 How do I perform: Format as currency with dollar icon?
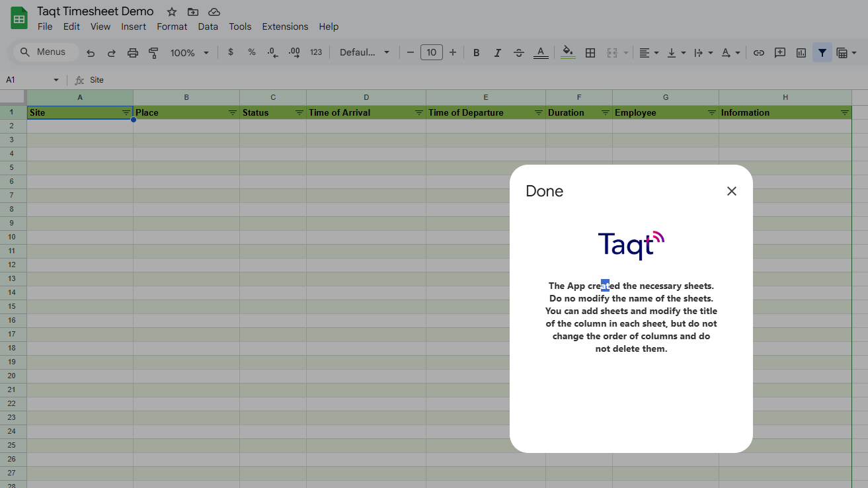[231, 52]
